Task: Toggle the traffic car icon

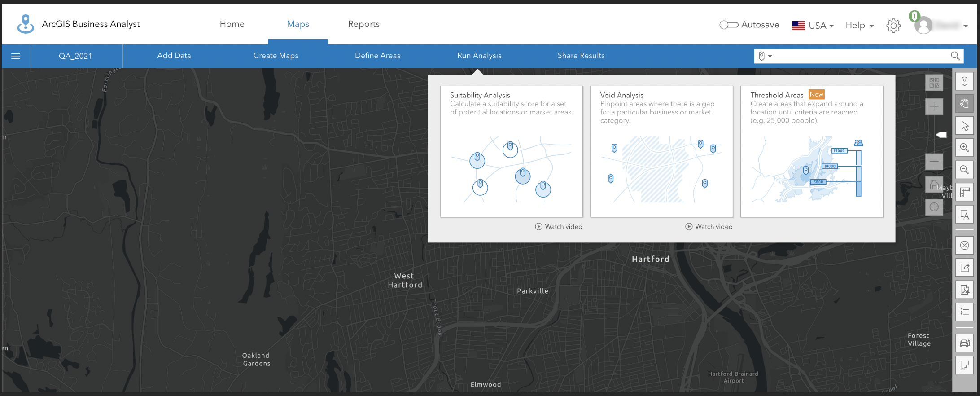Action: click(964, 343)
